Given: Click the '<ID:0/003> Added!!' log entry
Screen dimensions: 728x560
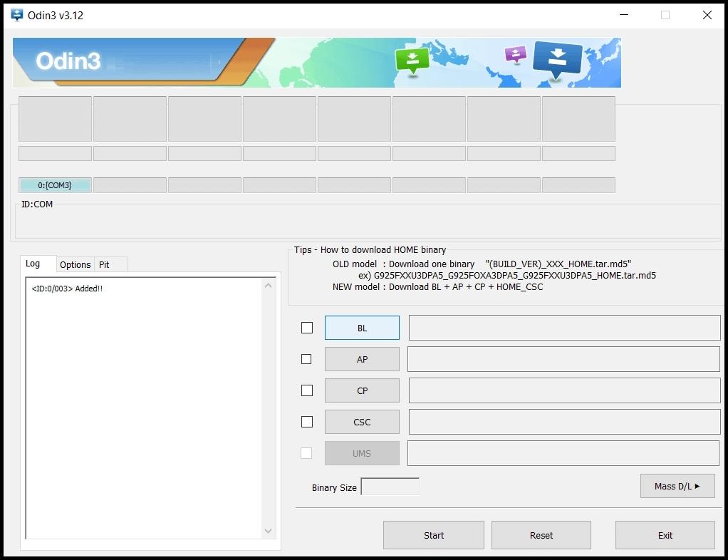Looking at the screenshot, I should 67,289.
